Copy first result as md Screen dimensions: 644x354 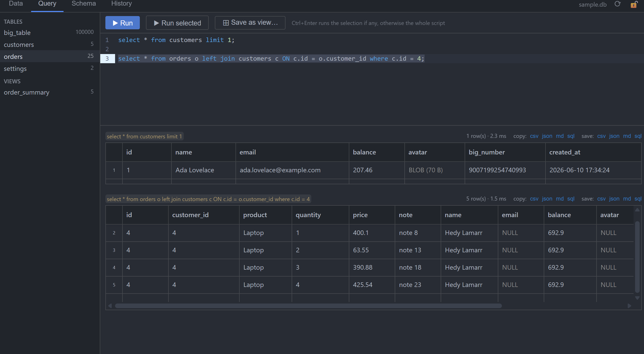point(560,136)
